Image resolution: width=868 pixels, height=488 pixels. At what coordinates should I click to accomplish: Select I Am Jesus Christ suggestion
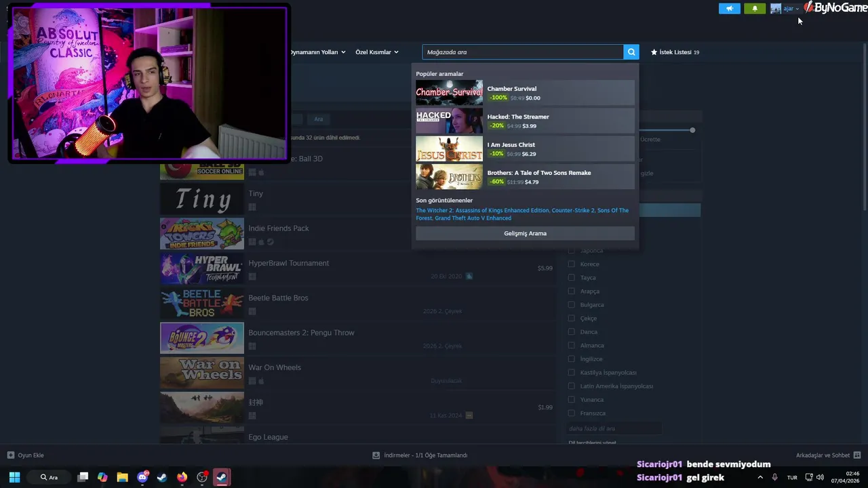pyautogui.click(x=525, y=149)
